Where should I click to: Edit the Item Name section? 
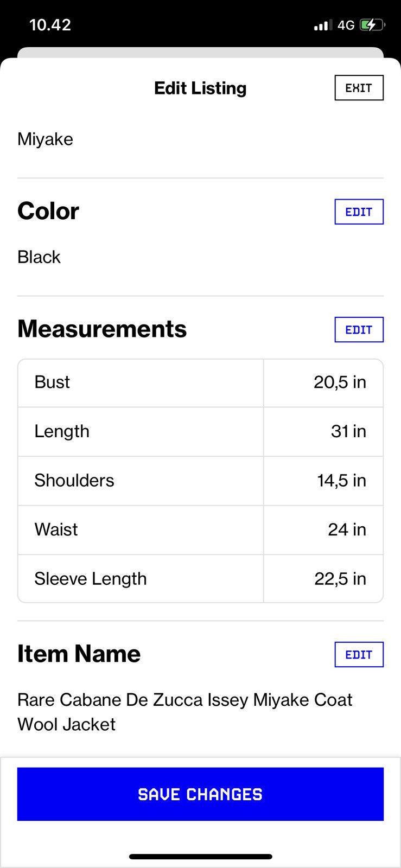[359, 654]
